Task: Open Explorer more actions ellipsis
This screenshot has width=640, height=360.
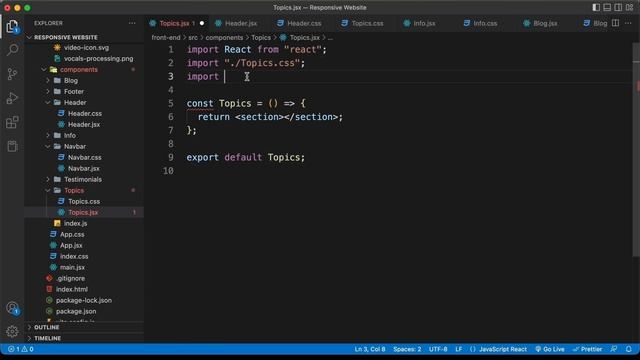Action: tap(132, 23)
